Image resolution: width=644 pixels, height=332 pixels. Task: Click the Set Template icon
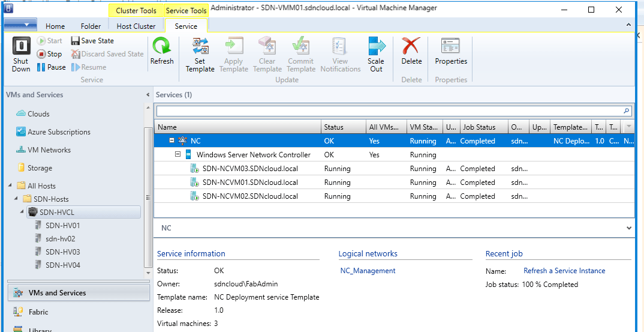pos(200,46)
